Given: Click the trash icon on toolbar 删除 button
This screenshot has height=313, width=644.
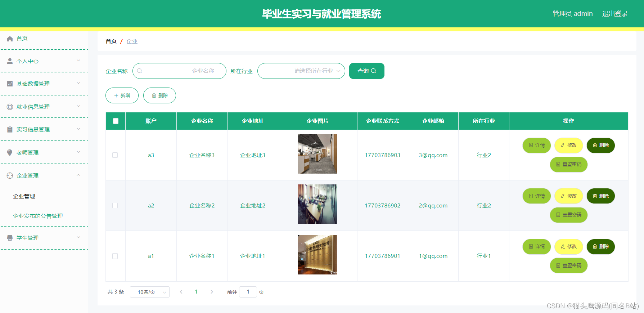Looking at the screenshot, I should click(x=154, y=95).
